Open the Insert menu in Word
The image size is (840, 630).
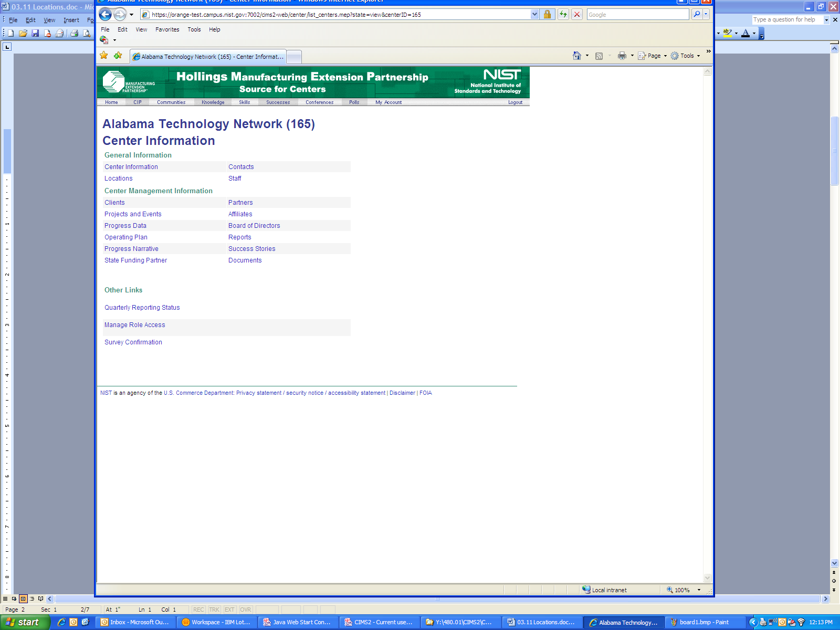point(71,20)
